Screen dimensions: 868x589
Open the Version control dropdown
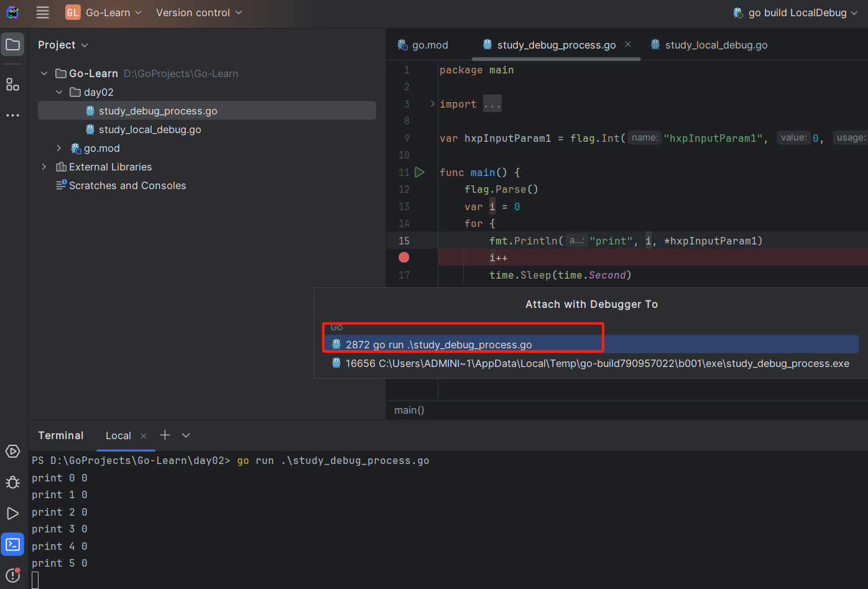tap(199, 12)
